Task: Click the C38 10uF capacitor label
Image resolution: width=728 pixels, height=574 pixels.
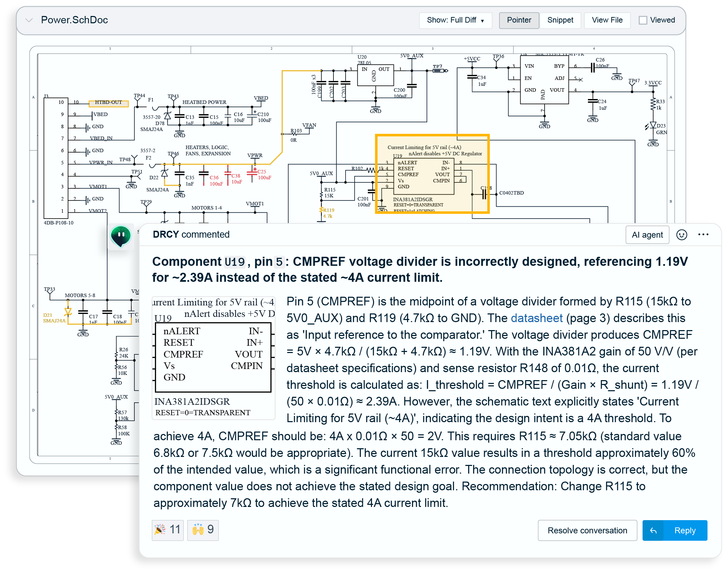Action: [237, 179]
